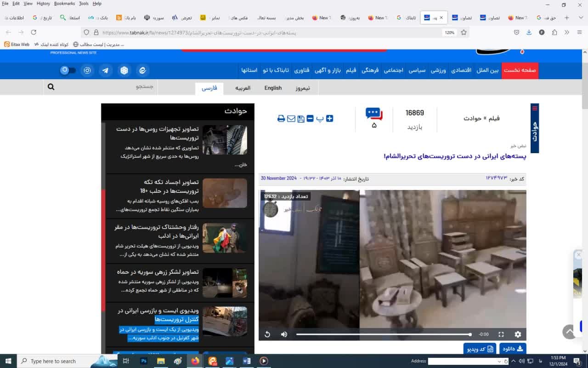Increase font size with plus button

[x=329, y=118]
